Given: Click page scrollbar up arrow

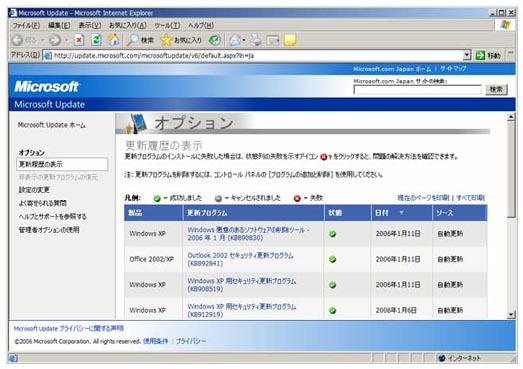Looking at the screenshot, I should (x=511, y=117).
